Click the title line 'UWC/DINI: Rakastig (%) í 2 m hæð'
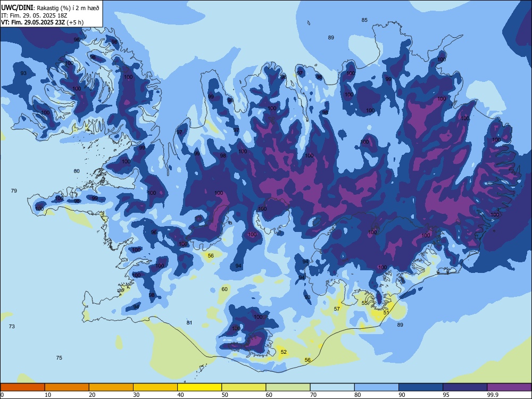The height and width of the screenshot is (399, 532). click(x=50, y=7)
